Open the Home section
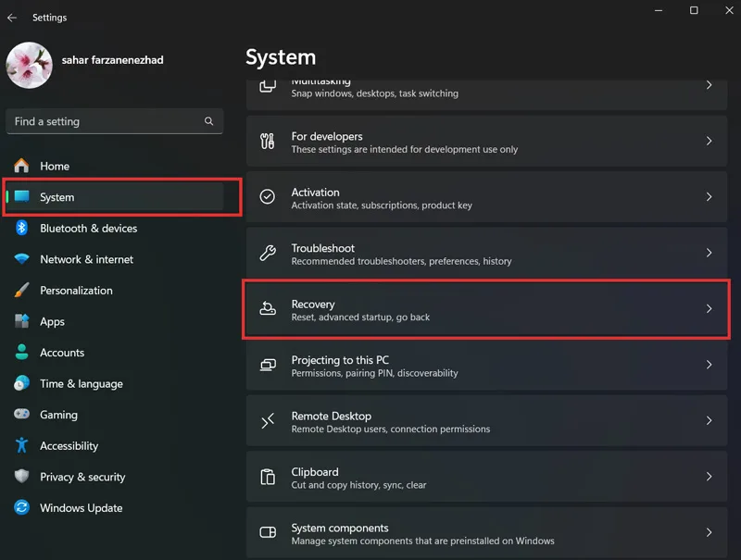 pyautogui.click(x=55, y=167)
